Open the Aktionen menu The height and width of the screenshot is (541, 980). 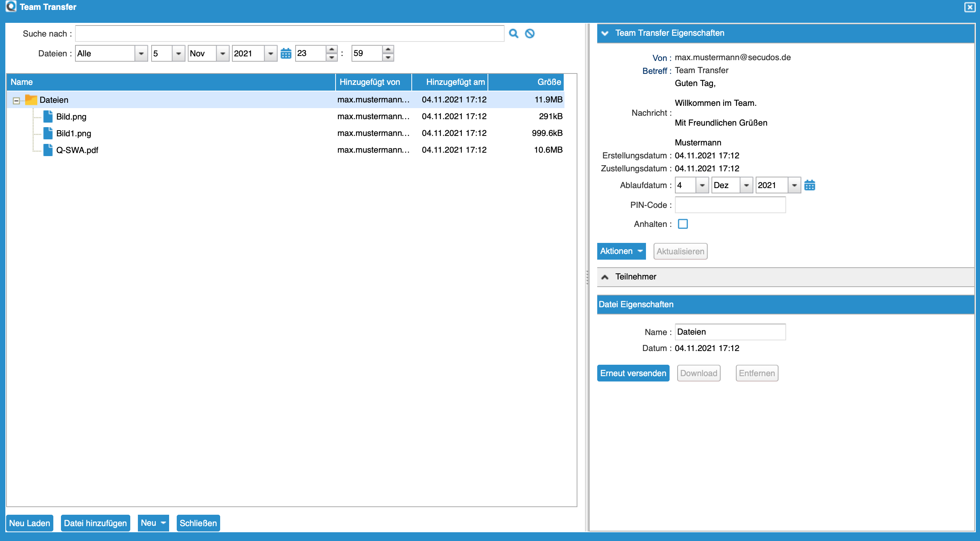pyautogui.click(x=621, y=251)
